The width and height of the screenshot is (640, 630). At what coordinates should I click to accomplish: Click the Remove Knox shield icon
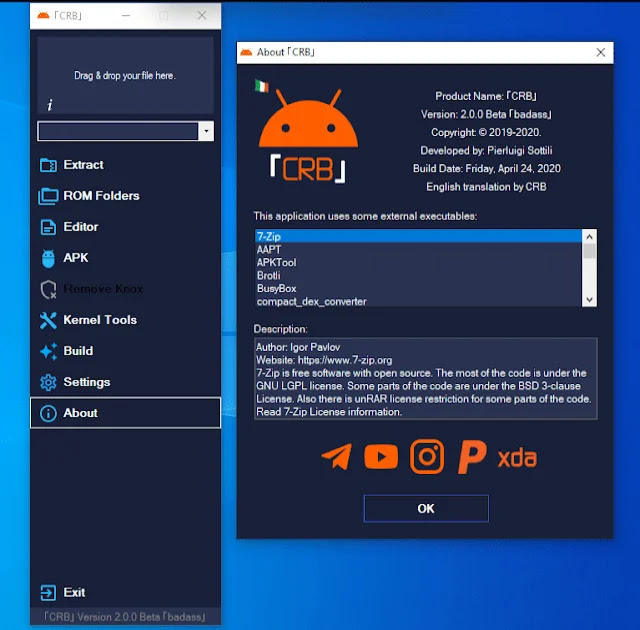[x=48, y=289]
